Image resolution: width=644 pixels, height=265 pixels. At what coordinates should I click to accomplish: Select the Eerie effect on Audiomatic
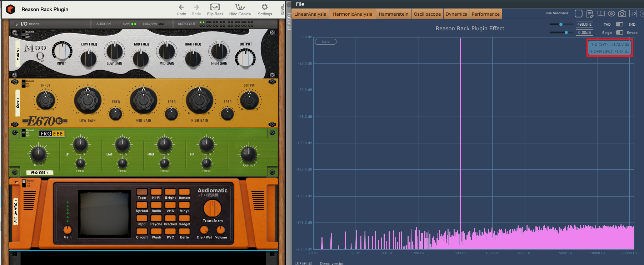[x=184, y=231]
